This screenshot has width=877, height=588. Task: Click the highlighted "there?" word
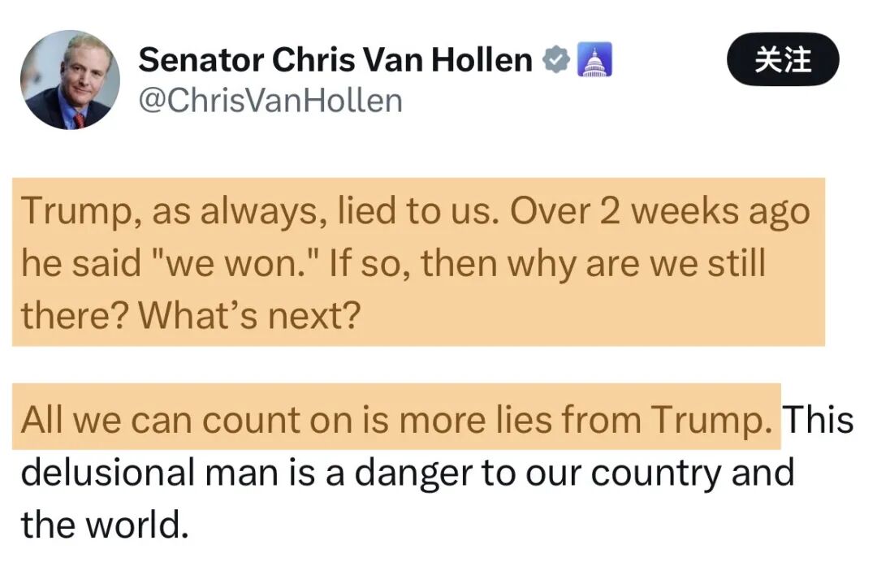[74, 316]
